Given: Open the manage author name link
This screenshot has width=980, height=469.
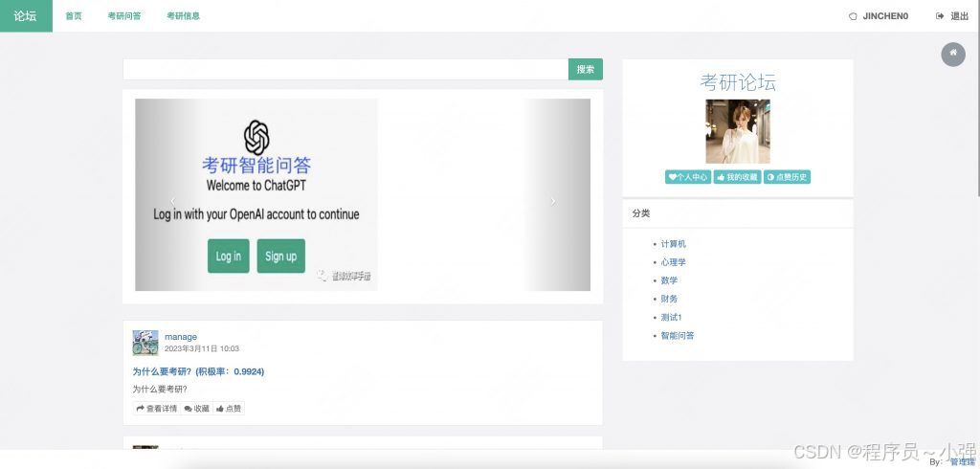Looking at the screenshot, I should (181, 337).
